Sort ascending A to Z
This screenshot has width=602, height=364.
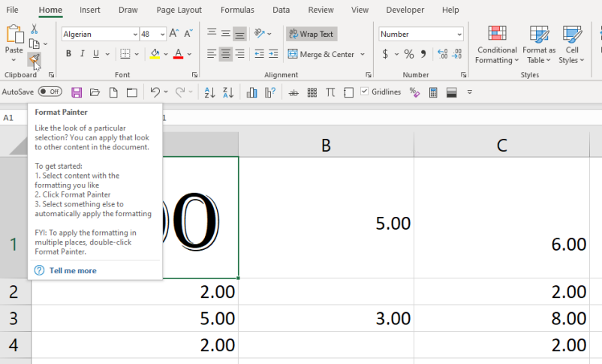pos(209,92)
